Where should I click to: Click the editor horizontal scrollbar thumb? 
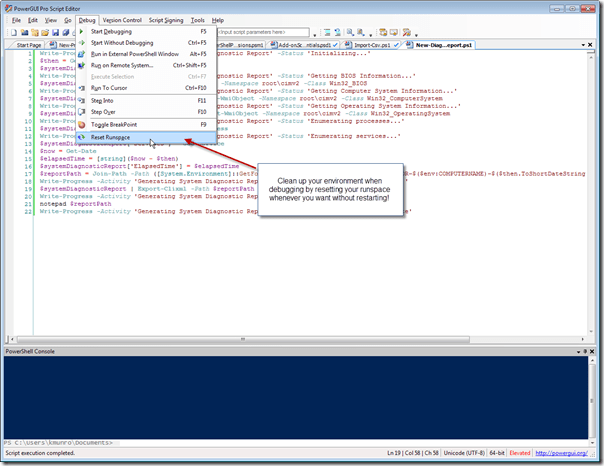[243, 339]
